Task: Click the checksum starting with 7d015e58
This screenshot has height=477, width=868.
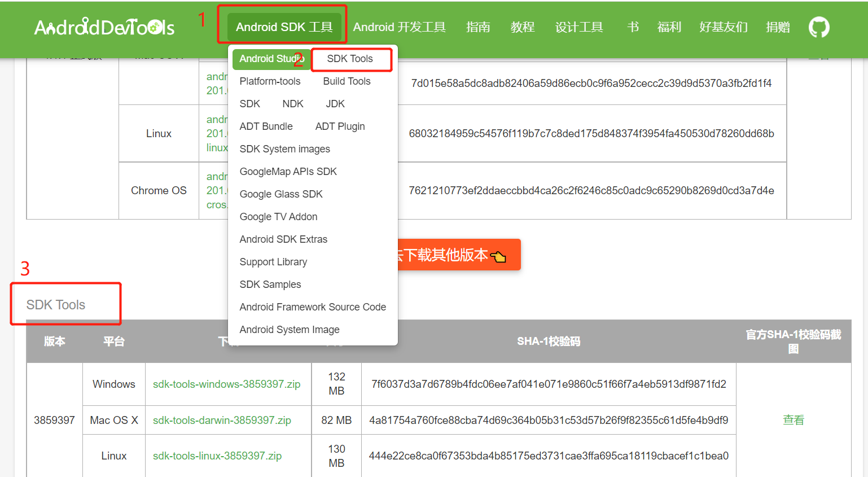Action: 591,83
